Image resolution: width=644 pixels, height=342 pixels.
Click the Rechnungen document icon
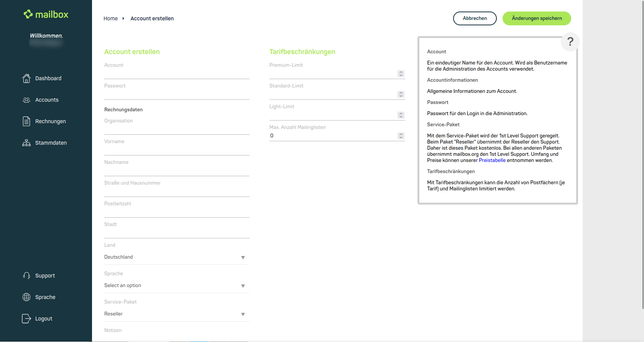(26, 121)
